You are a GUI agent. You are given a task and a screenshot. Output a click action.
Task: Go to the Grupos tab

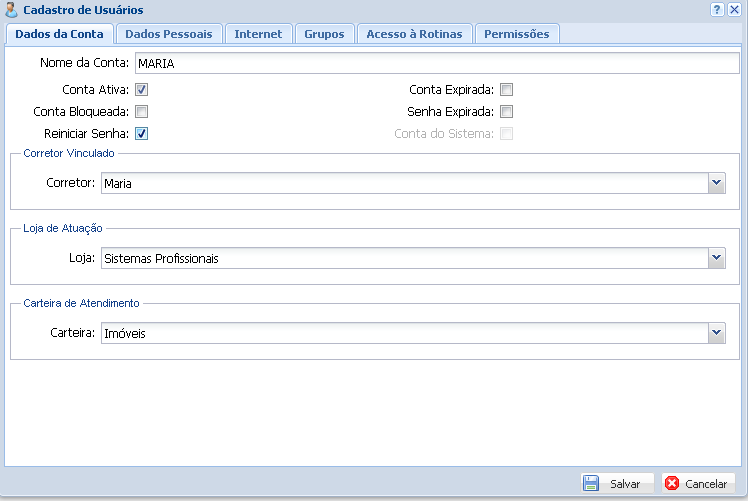(324, 34)
